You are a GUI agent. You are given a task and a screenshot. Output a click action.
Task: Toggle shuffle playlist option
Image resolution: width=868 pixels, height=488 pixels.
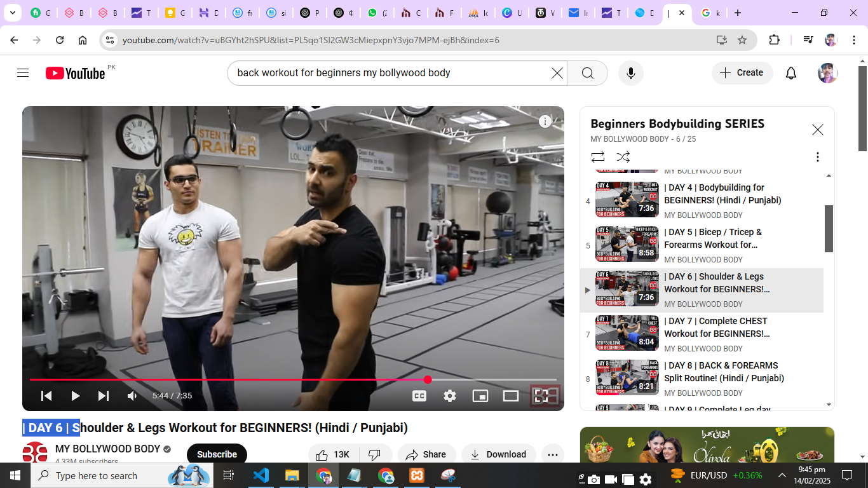coord(623,157)
